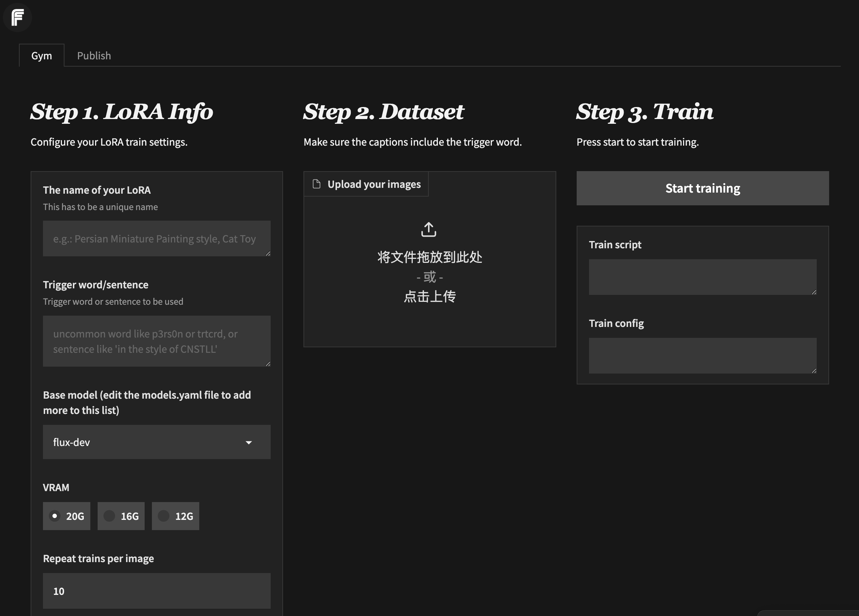Screen dimensions: 859x616
Task: Click the resize handle of the LoRA name textarea
Action: pyautogui.click(x=268, y=254)
